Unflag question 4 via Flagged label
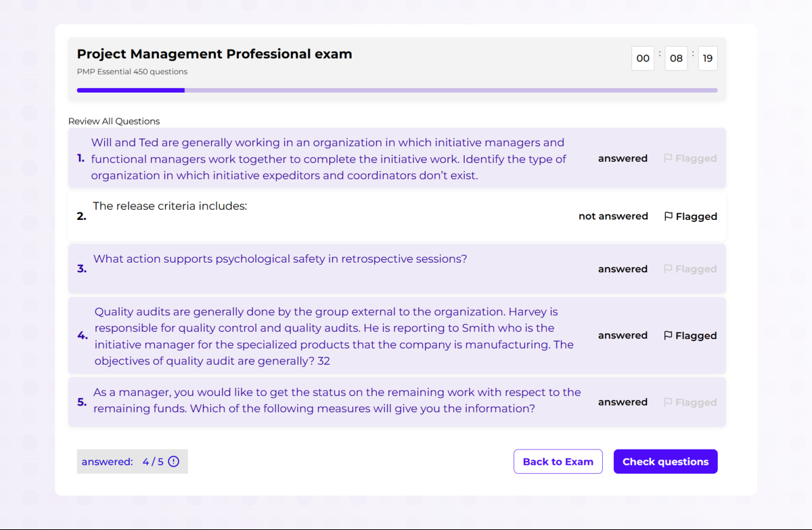 696,336
